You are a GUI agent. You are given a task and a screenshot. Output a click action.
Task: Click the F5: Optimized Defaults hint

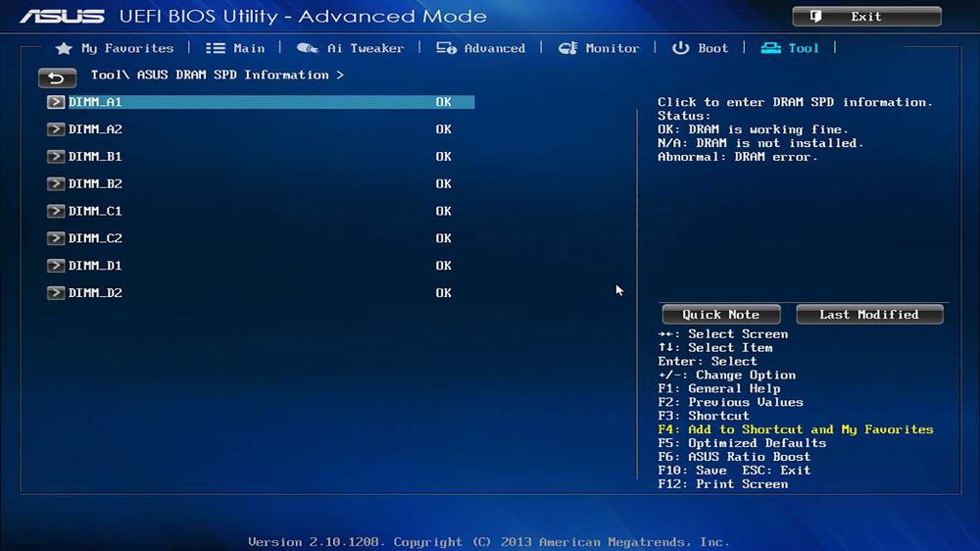click(x=742, y=443)
